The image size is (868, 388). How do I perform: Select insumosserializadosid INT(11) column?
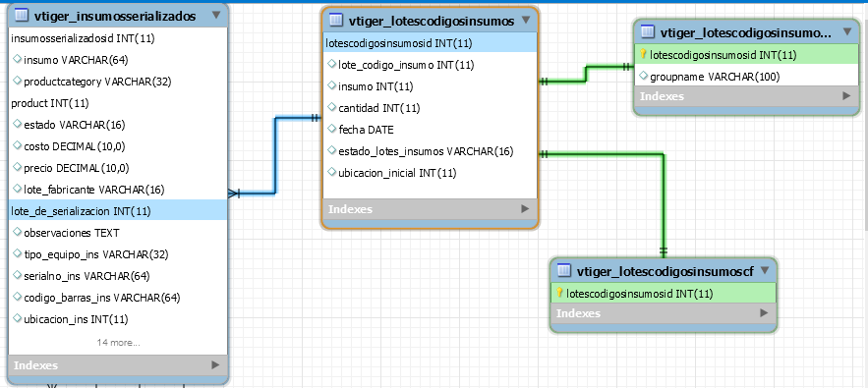[118, 38]
